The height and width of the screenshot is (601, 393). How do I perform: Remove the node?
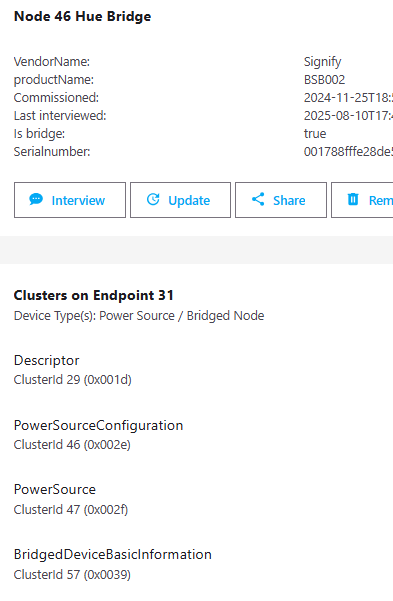[x=362, y=200]
